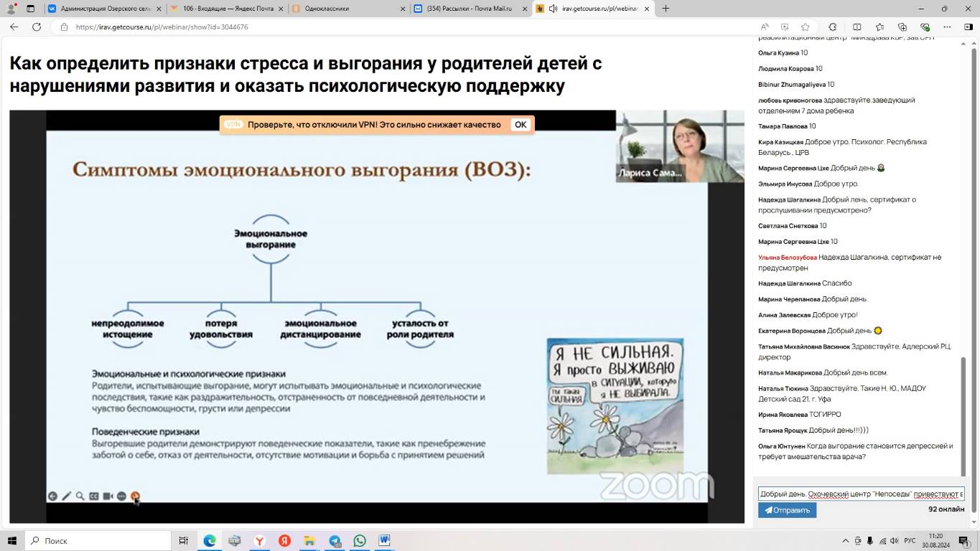Dismiss the VPN warning with OK
This screenshot has width=980, height=551.
(x=521, y=124)
